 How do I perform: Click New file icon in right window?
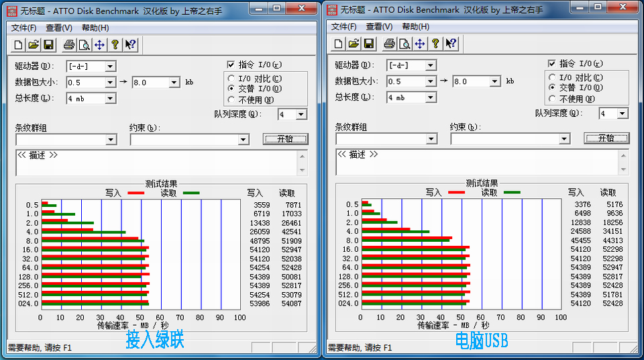point(338,44)
